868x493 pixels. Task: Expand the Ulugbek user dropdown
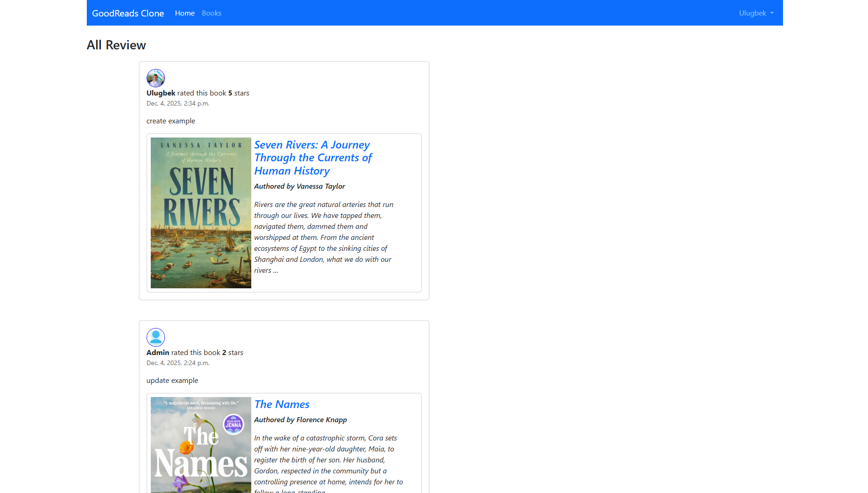click(756, 13)
